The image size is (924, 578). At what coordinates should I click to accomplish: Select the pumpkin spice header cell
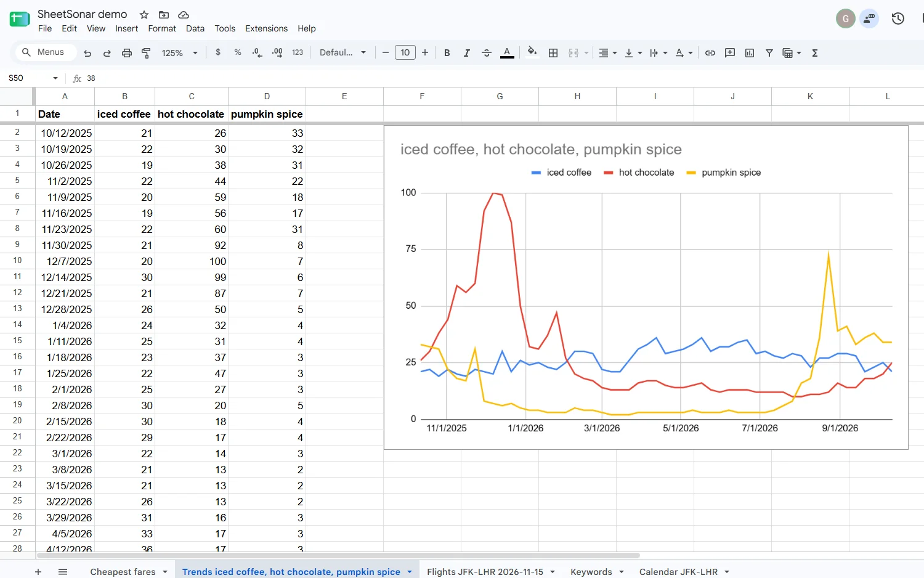(267, 115)
